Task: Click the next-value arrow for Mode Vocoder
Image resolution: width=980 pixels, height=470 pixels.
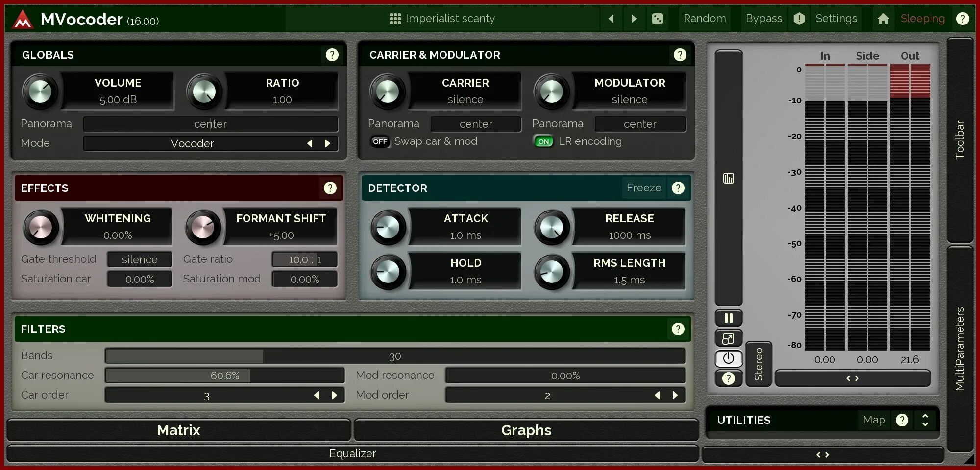Action: tap(328, 143)
